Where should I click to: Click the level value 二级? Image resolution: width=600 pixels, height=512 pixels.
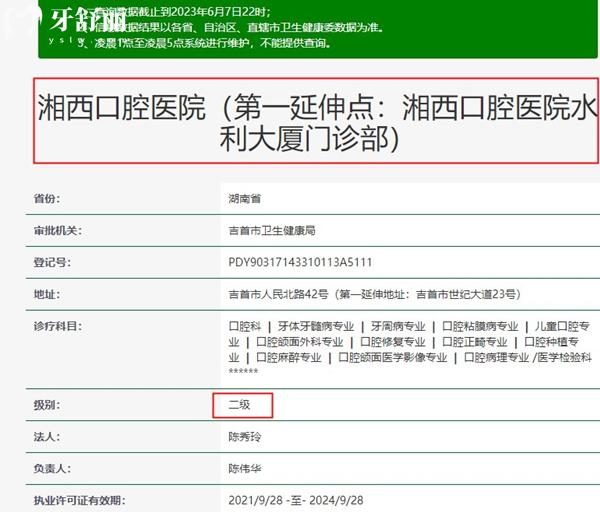(x=239, y=405)
